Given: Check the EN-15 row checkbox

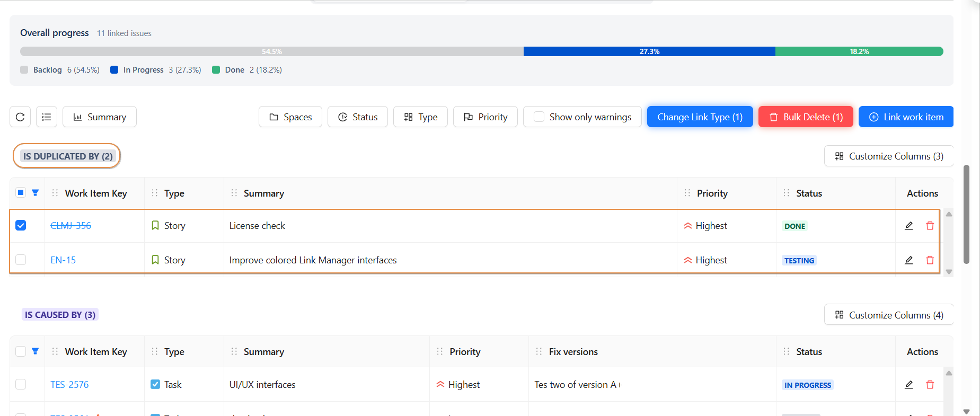Looking at the screenshot, I should (21, 260).
